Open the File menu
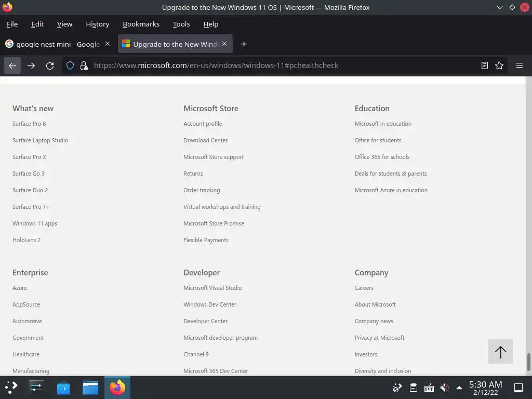Viewport: 532px width, 399px height. click(12, 24)
